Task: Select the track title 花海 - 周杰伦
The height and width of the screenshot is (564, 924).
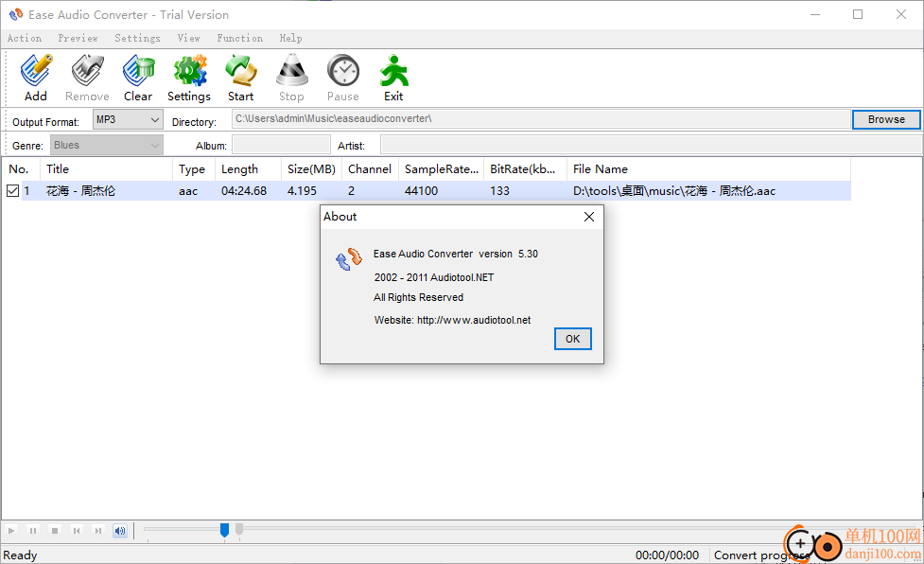Action: point(80,191)
